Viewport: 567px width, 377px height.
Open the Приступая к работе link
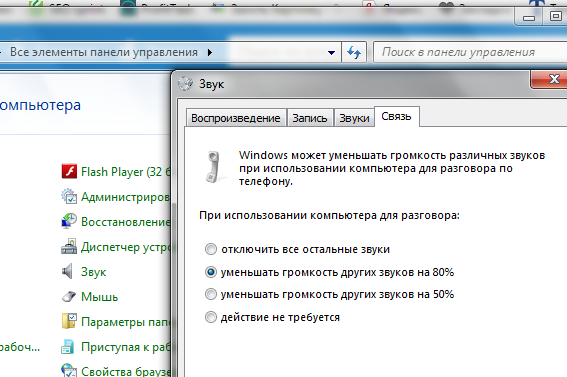click(x=125, y=347)
